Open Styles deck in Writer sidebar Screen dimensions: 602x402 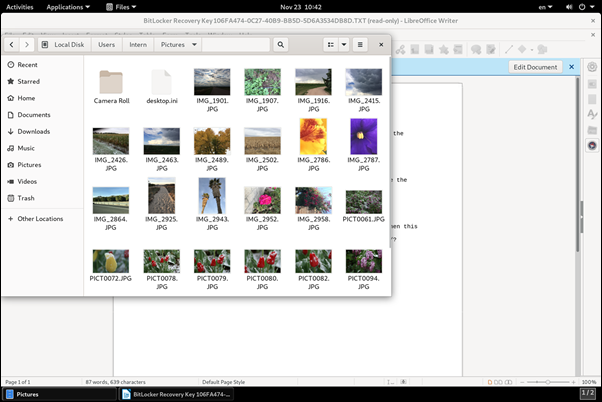[x=592, y=114]
